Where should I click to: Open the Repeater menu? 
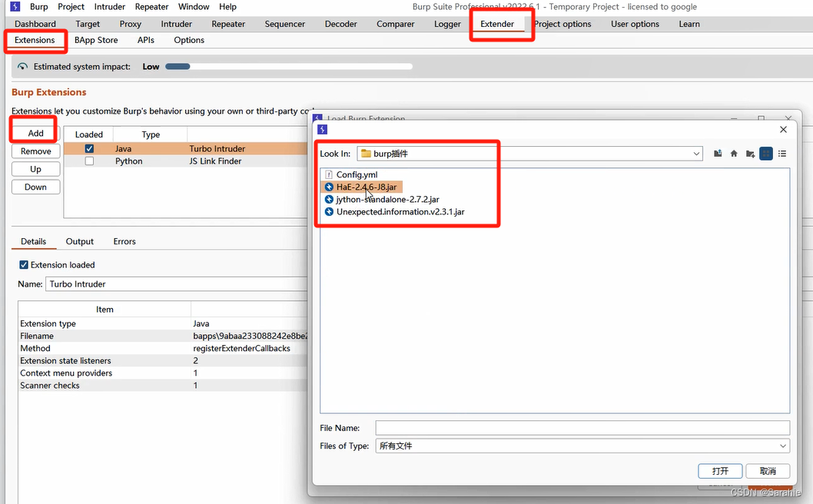pos(151,7)
